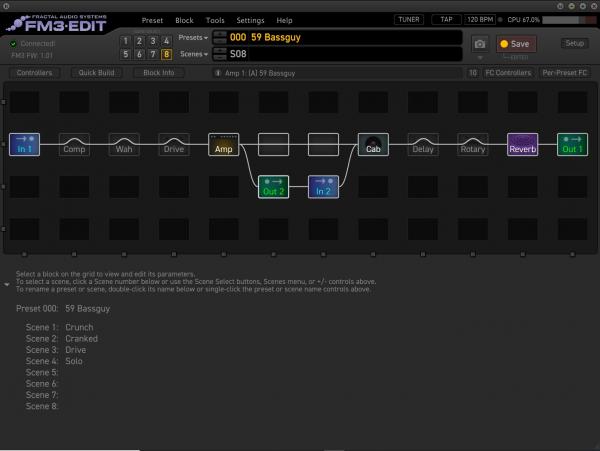Open the Cab block
Viewport: 600px width, 451px height.
[x=373, y=144]
